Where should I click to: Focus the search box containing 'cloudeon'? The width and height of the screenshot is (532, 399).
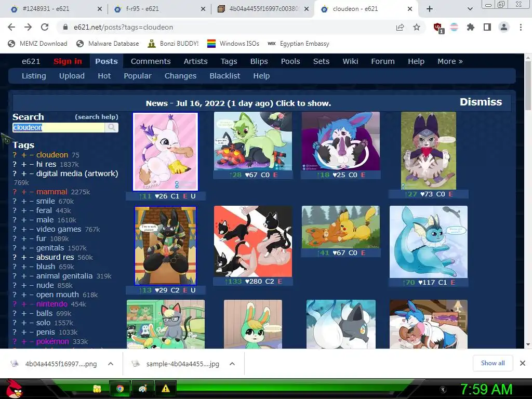point(58,127)
